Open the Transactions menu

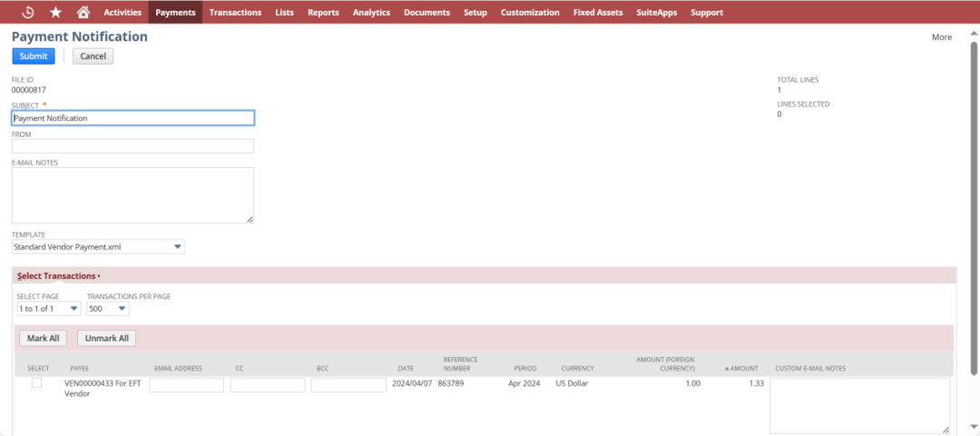coord(235,12)
